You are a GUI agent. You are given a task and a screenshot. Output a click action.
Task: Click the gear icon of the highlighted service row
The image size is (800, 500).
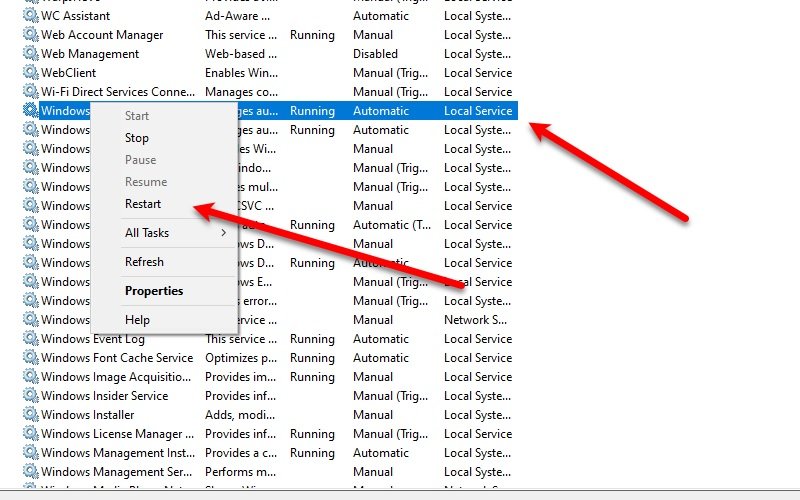click(x=31, y=110)
